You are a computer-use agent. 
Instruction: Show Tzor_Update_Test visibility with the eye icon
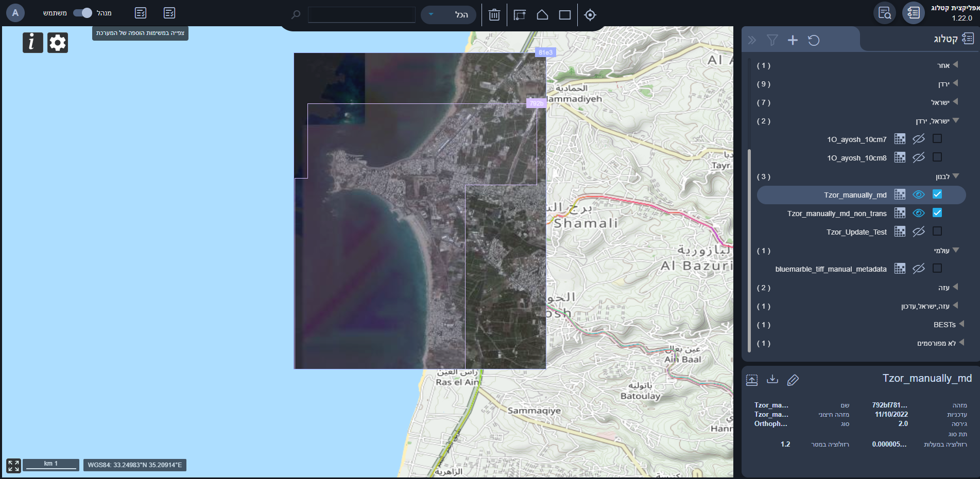[919, 232]
